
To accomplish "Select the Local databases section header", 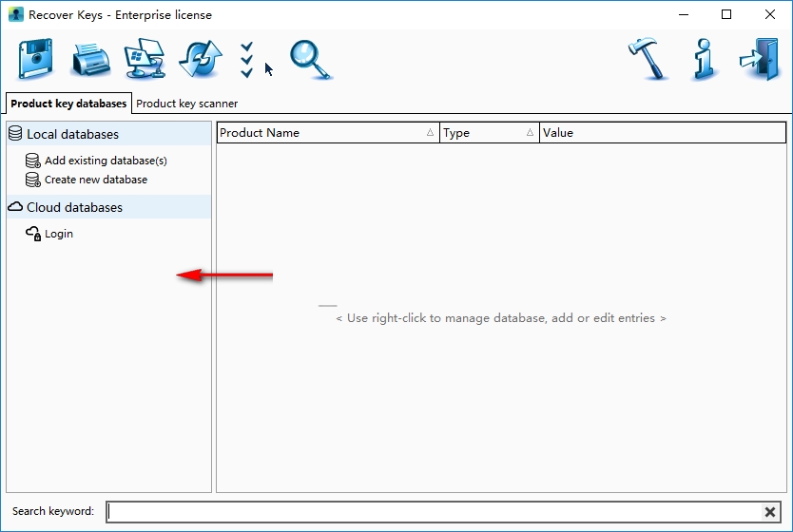I will point(108,134).
